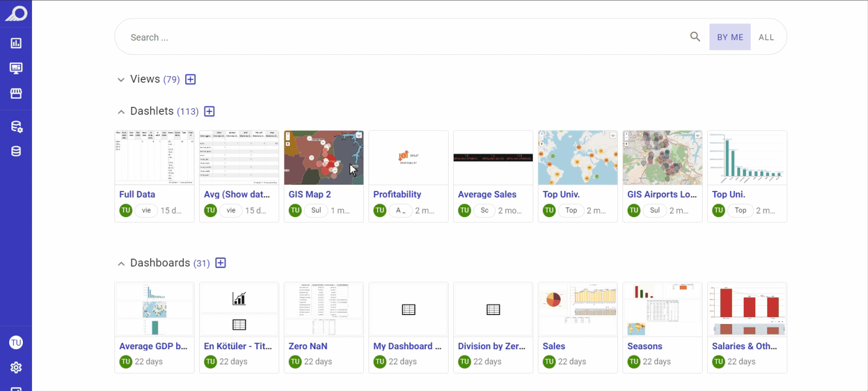The image size is (868, 391).
Task: Collapse the Dashlets section chevron
Action: 121,111
